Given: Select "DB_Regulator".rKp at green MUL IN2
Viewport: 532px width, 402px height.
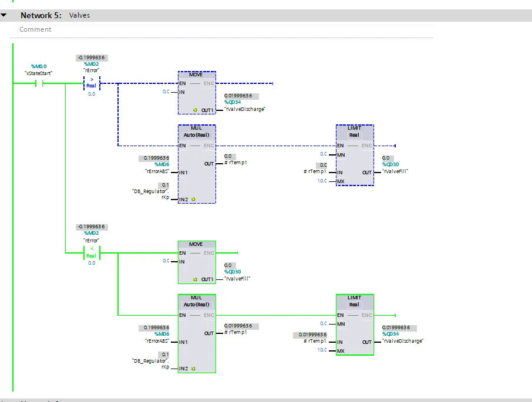Looking at the screenshot, I should 151,364.
